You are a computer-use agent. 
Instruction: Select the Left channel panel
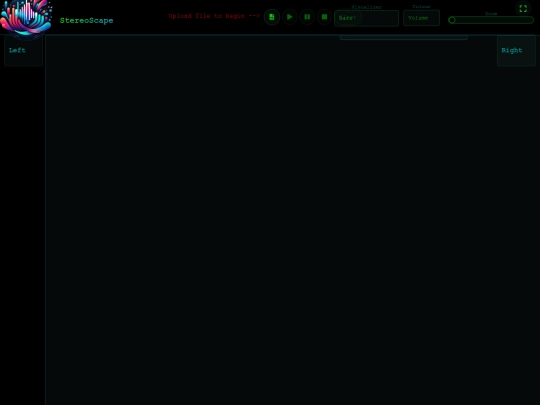point(23,50)
